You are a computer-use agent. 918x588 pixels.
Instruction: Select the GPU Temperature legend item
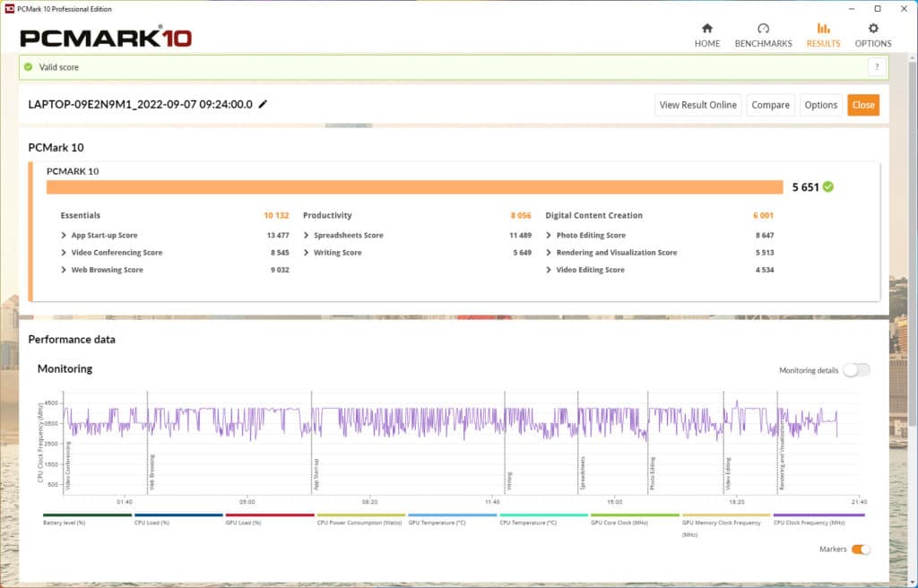click(453, 520)
